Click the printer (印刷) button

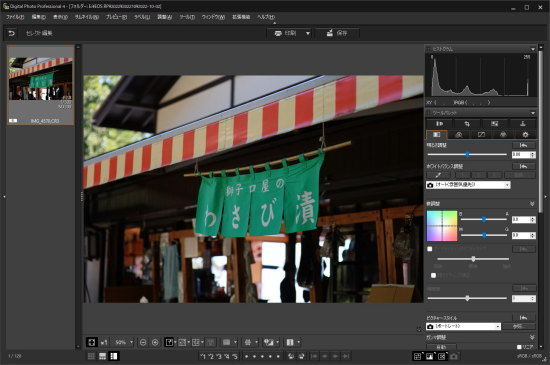pos(286,33)
